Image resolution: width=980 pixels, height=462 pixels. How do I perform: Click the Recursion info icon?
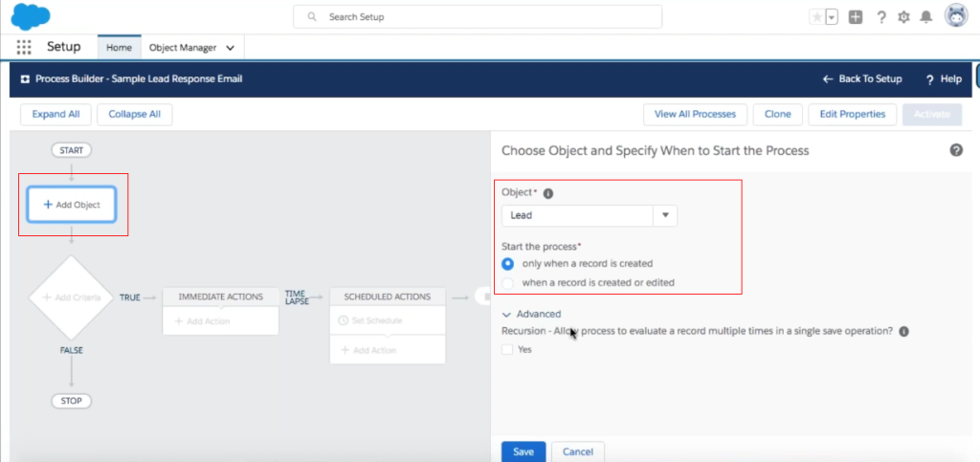[x=903, y=332]
